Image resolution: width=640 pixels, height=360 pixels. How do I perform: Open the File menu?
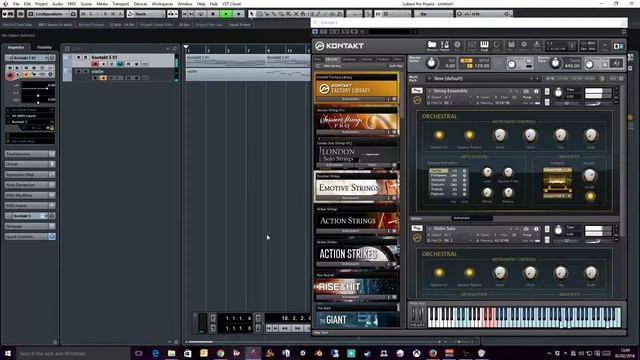(x=16, y=4)
